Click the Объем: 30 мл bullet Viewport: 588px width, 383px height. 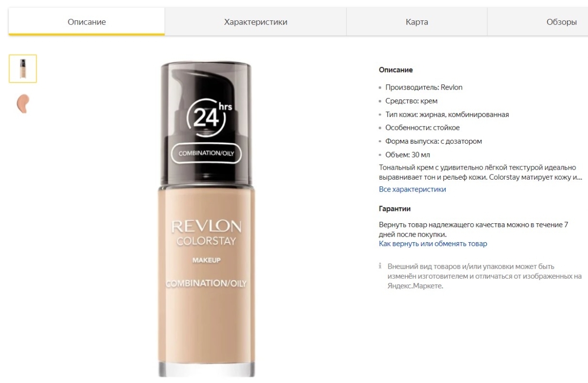coord(408,155)
